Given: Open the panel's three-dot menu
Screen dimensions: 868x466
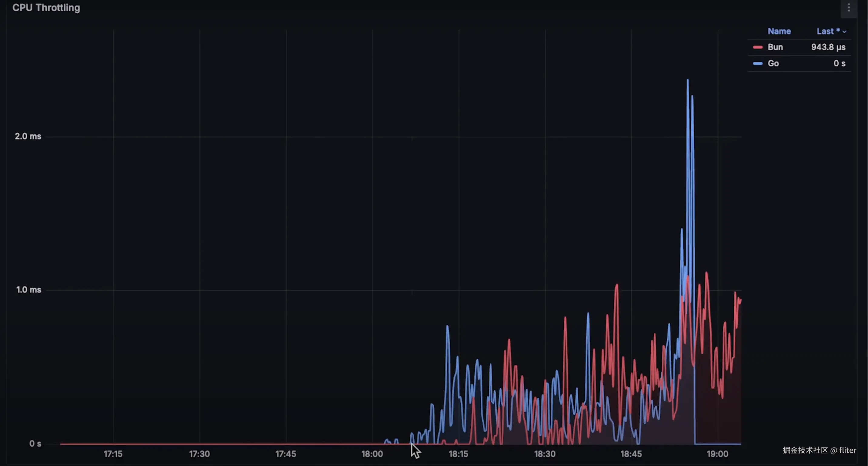Looking at the screenshot, I should click(849, 7).
